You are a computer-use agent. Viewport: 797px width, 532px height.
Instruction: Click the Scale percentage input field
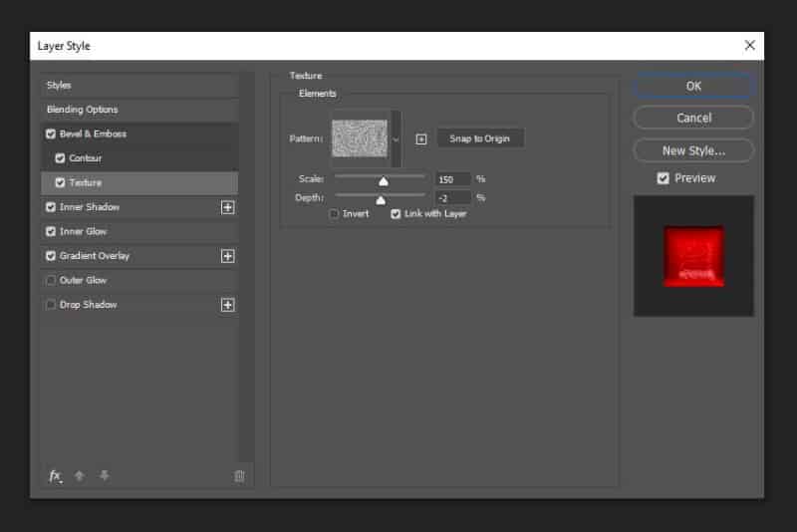(x=453, y=179)
